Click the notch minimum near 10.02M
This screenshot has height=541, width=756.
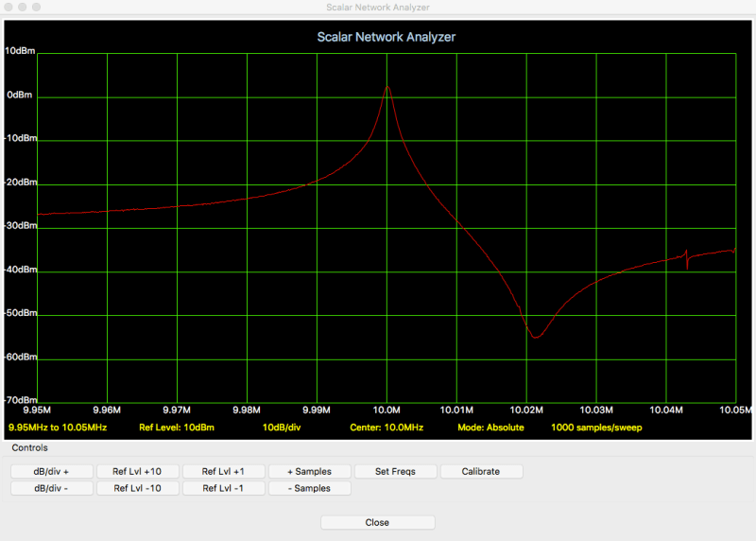tap(535, 337)
